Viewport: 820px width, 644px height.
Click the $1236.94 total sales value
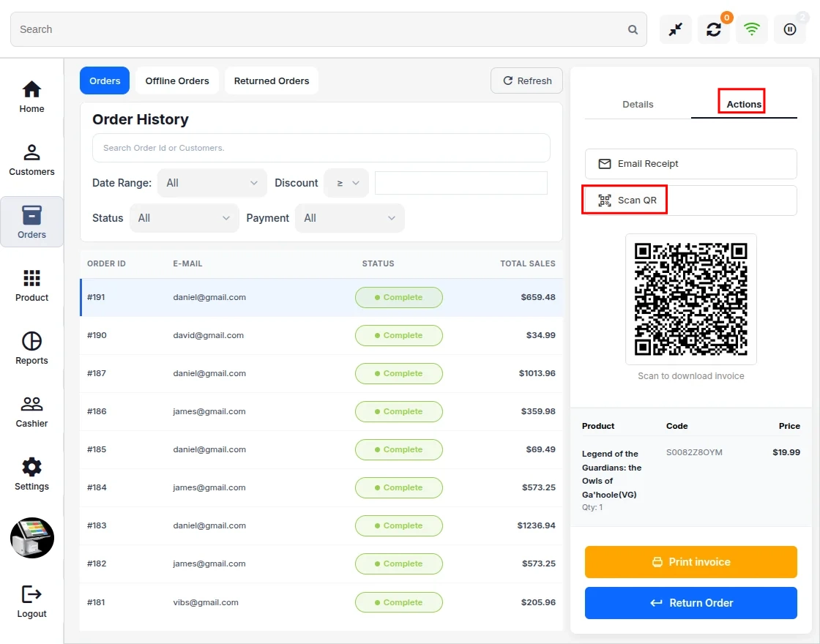536,526
